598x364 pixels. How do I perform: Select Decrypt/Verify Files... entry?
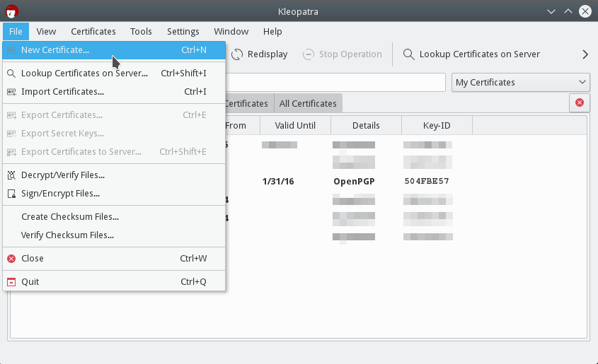pyautogui.click(x=114, y=175)
